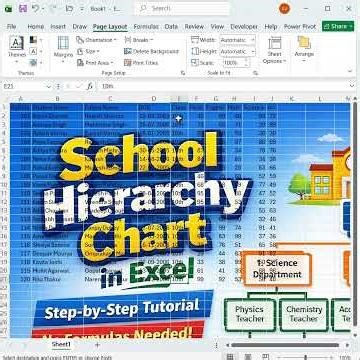
Task: Open the Orientation option
Action: click(97, 40)
